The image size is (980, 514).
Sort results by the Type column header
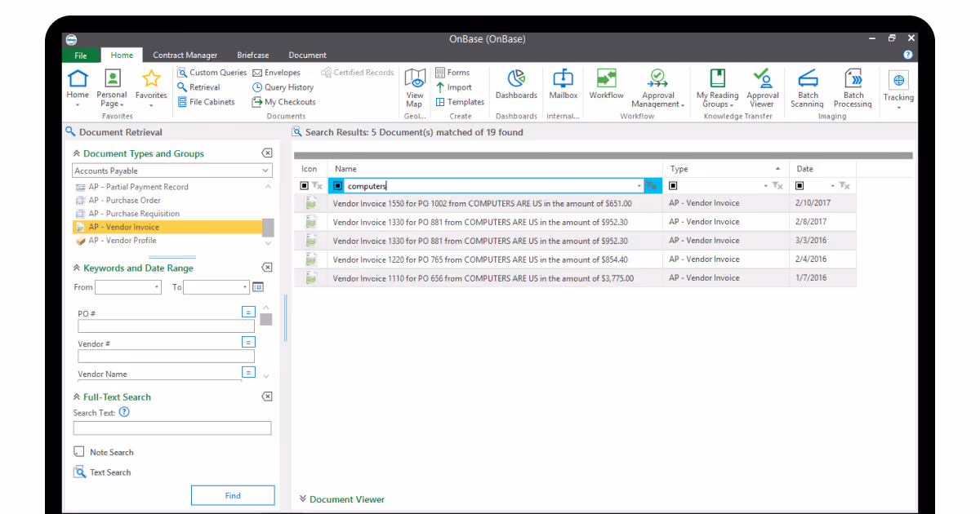[725, 169]
